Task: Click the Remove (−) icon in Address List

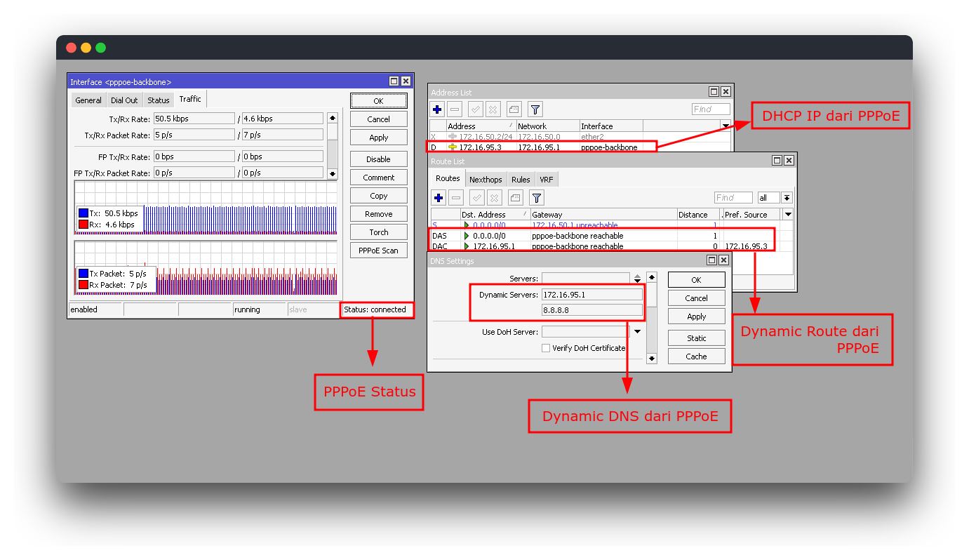Action: tap(456, 109)
